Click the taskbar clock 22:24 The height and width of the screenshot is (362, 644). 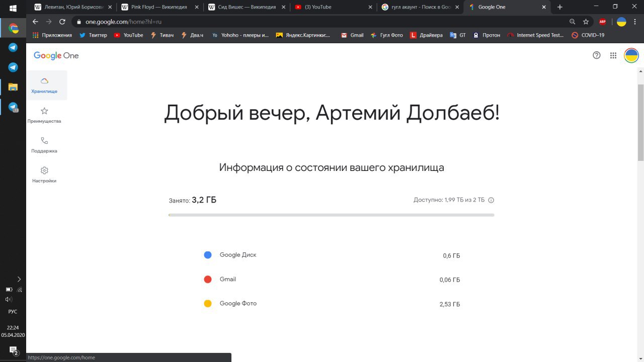click(13, 327)
